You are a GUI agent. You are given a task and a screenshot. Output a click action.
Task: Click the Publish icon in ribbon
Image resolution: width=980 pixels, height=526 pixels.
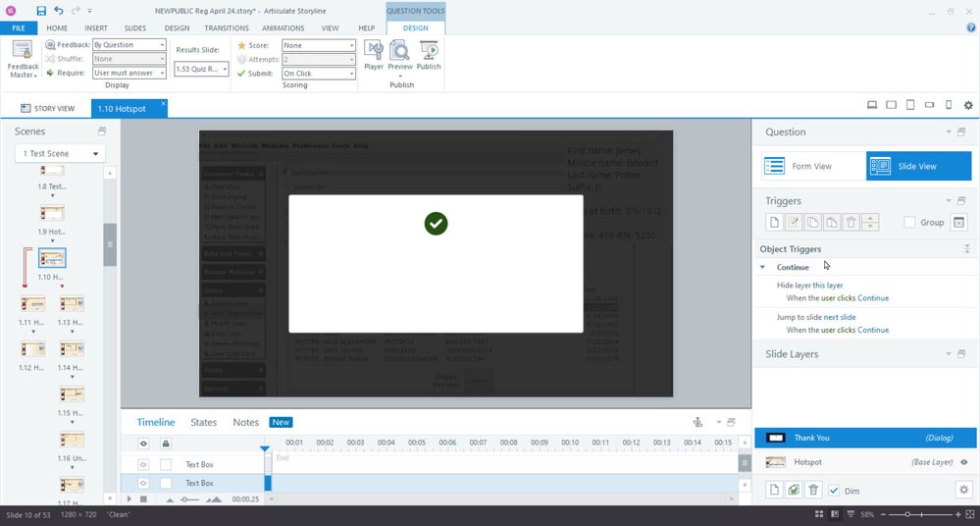(429, 55)
